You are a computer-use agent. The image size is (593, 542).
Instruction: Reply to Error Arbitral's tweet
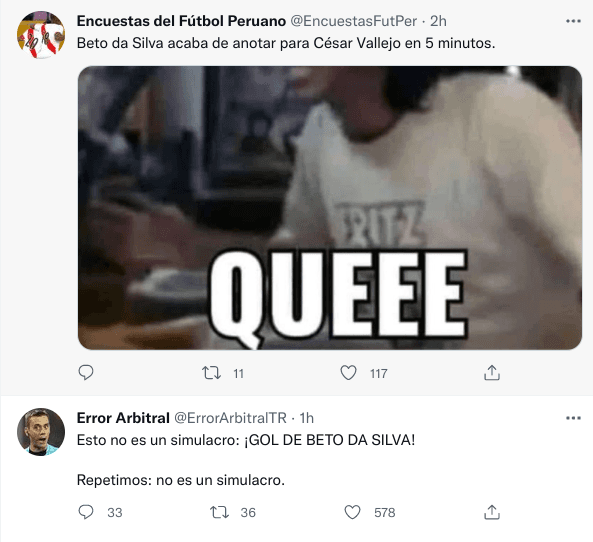(x=86, y=512)
